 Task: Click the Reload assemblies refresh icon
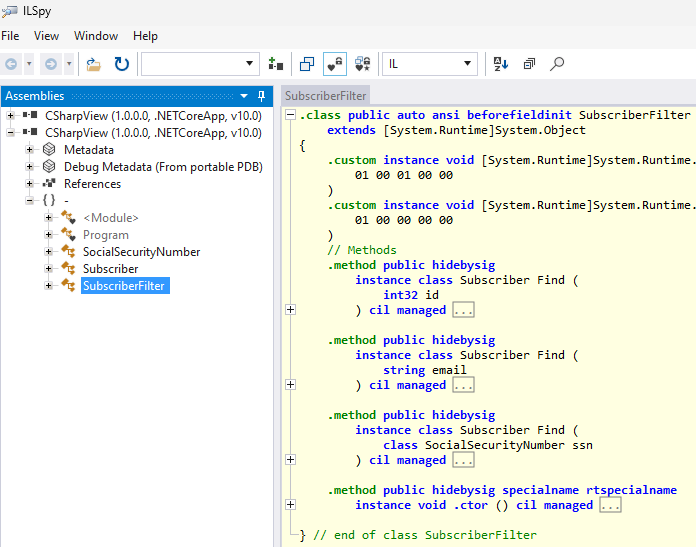click(x=122, y=64)
